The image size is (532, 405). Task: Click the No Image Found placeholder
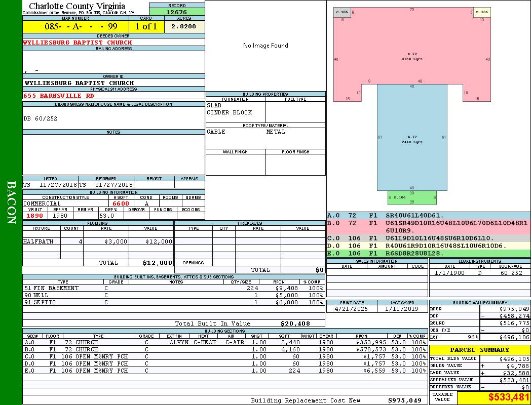tap(265, 46)
